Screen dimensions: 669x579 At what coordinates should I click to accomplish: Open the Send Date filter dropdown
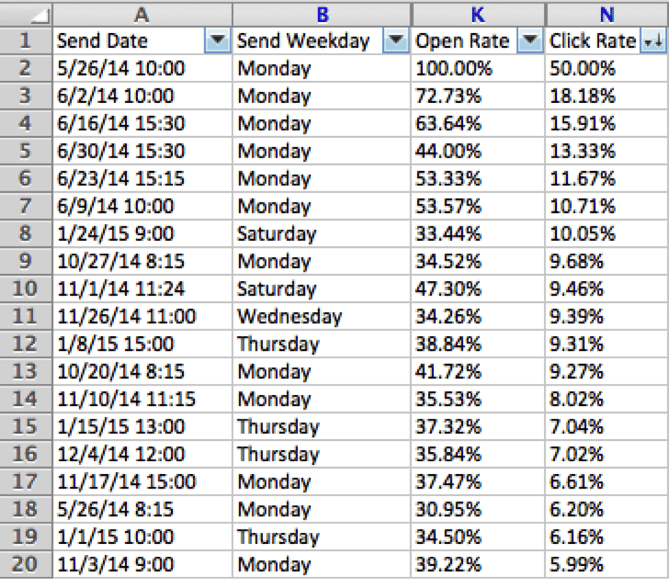click(x=217, y=41)
